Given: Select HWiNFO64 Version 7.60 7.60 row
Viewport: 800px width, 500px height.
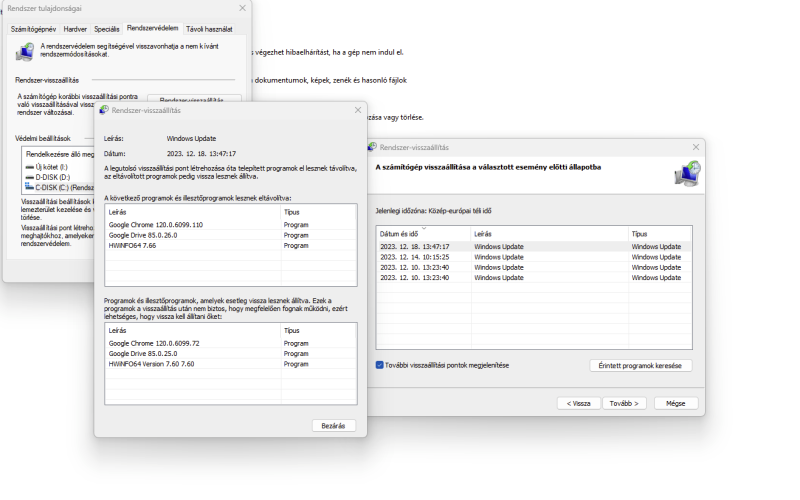Looking at the screenshot, I should coord(231,364).
